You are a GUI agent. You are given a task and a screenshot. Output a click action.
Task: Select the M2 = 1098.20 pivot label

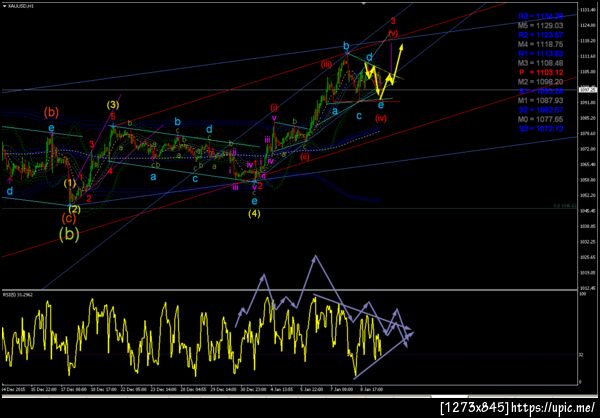pyautogui.click(x=540, y=82)
